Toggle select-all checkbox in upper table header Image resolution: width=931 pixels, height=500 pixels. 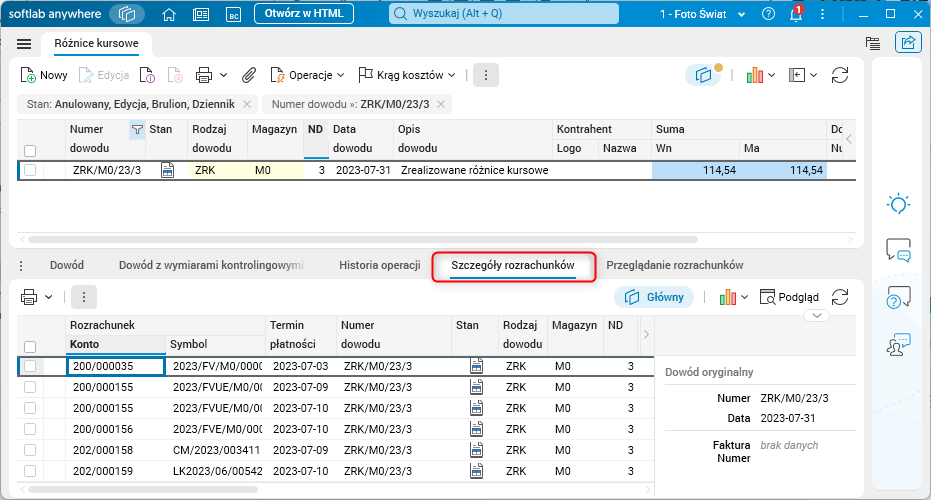[x=30, y=151]
